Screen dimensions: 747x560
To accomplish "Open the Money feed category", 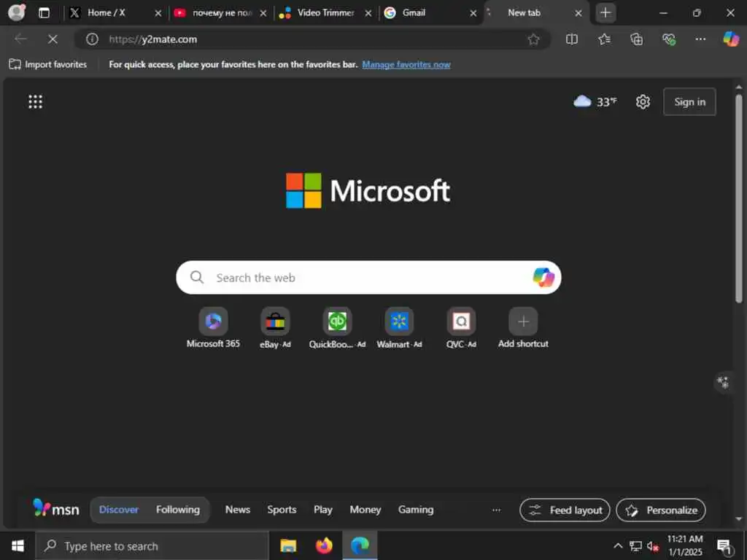I will 365,510.
